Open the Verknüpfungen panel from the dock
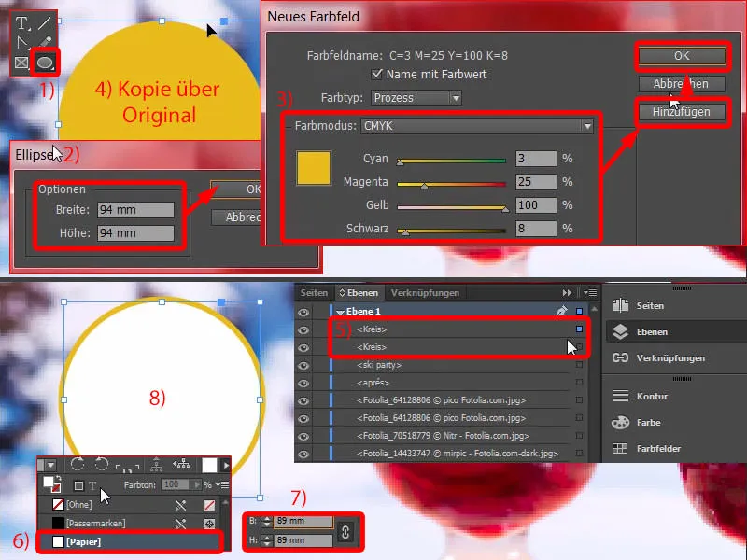This screenshot has height=560, width=747. [659, 357]
